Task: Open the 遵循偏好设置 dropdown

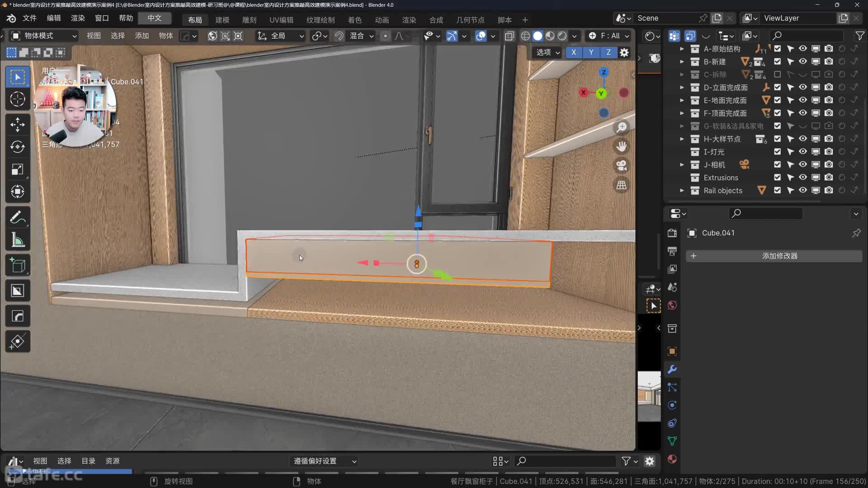Action: pyautogui.click(x=325, y=461)
